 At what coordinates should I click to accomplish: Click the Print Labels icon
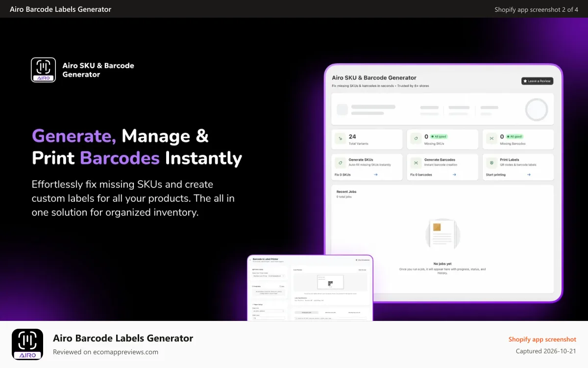[x=491, y=162]
